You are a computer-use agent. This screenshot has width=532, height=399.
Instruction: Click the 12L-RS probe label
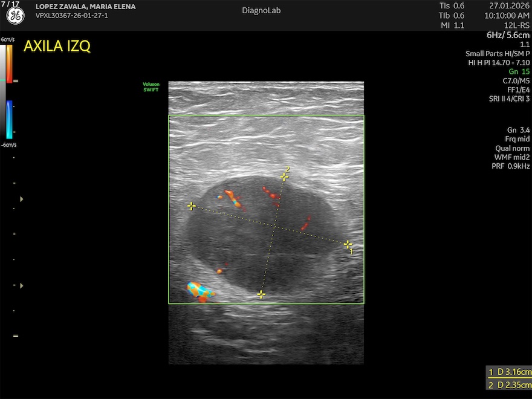[x=517, y=25]
